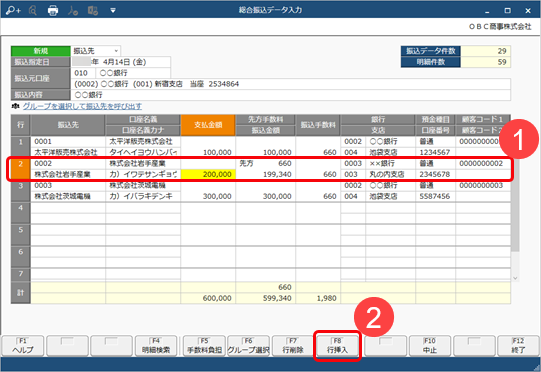This screenshot has width=541, height=372.
Task: Click the zoom-in magnifier icon in title bar
Action: click(x=13, y=10)
